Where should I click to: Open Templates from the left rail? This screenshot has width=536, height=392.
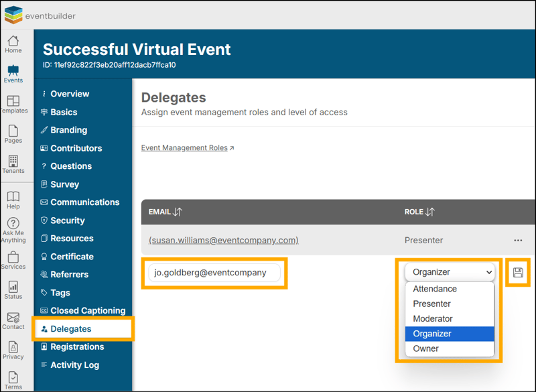click(13, 105)
